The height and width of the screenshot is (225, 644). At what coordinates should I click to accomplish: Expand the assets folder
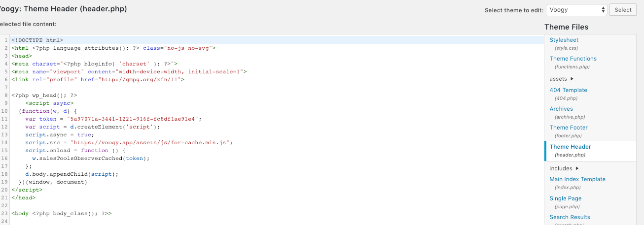click(562, 79)
